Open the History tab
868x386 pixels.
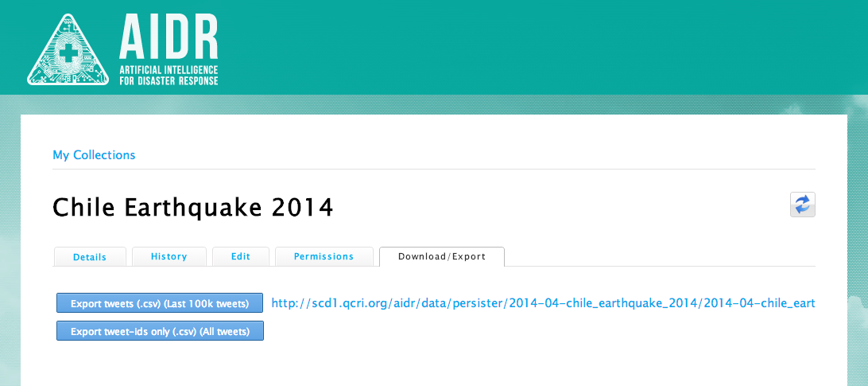(169, 256)
